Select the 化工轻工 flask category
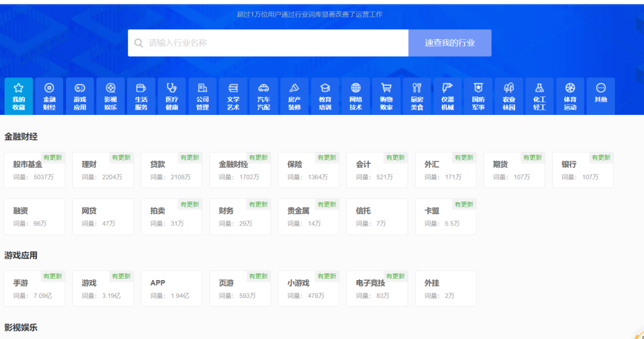Viewport: 644px width, 339px height. [539, 96]
